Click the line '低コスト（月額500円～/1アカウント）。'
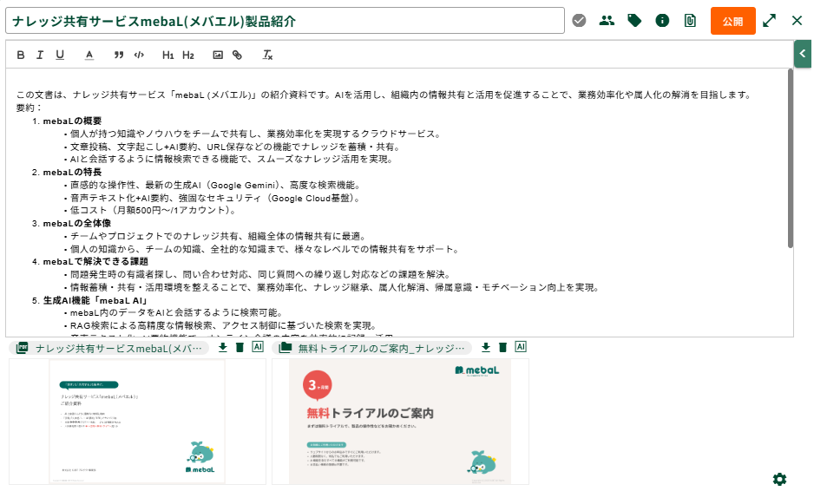 154,210
